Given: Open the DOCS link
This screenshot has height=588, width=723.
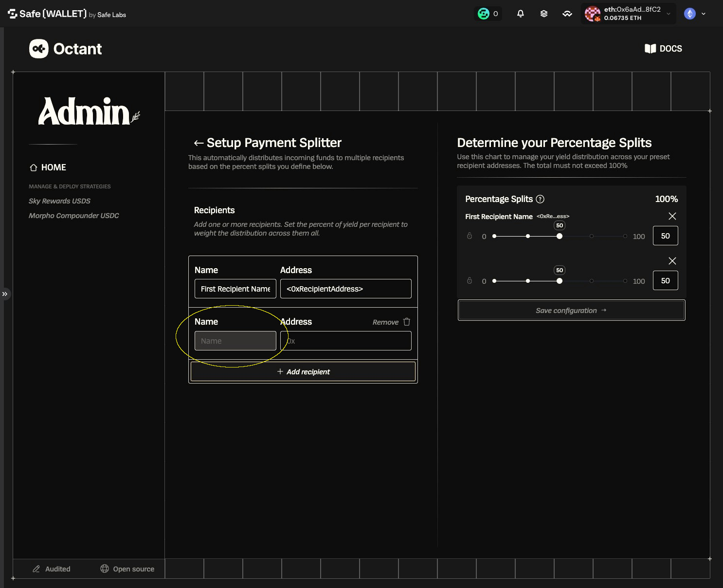Looking at the screenshot, I should click(x=663, y=49).
